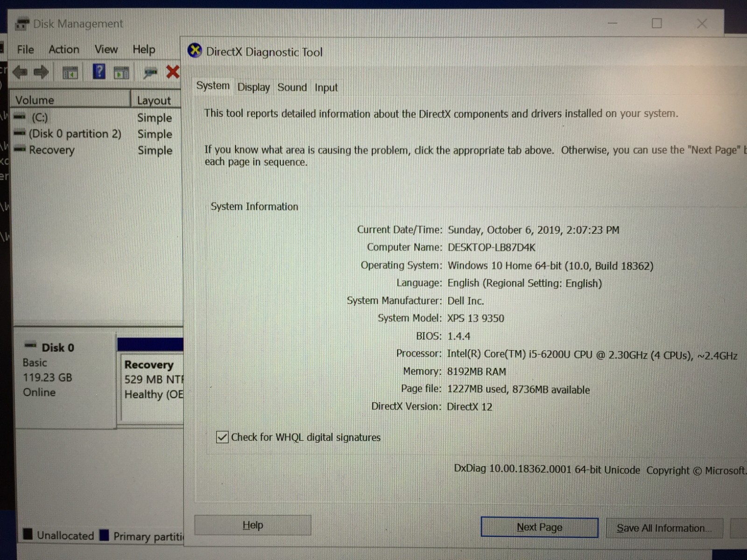Image resolution: width=747 pixels, height=560 pixels.
Task: Click the Disk Management title bar icon
Action: point(22,24)
